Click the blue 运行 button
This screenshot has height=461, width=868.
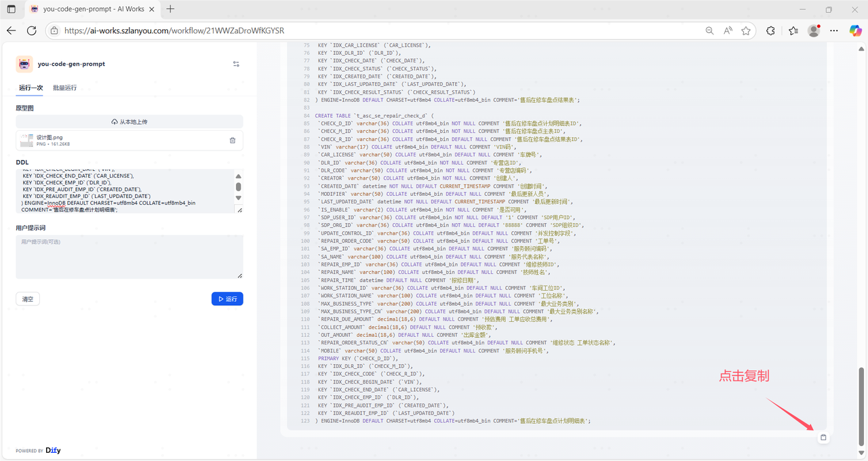pos(227,299)
